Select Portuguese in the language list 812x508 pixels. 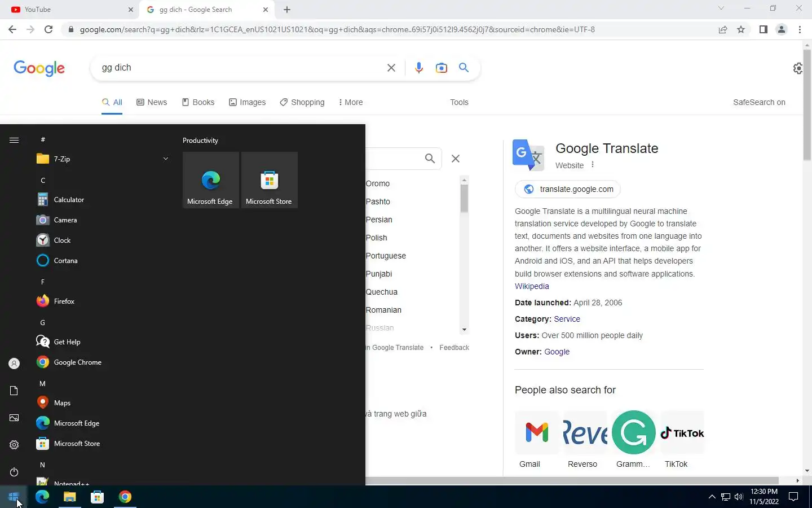tap(386, 256)
